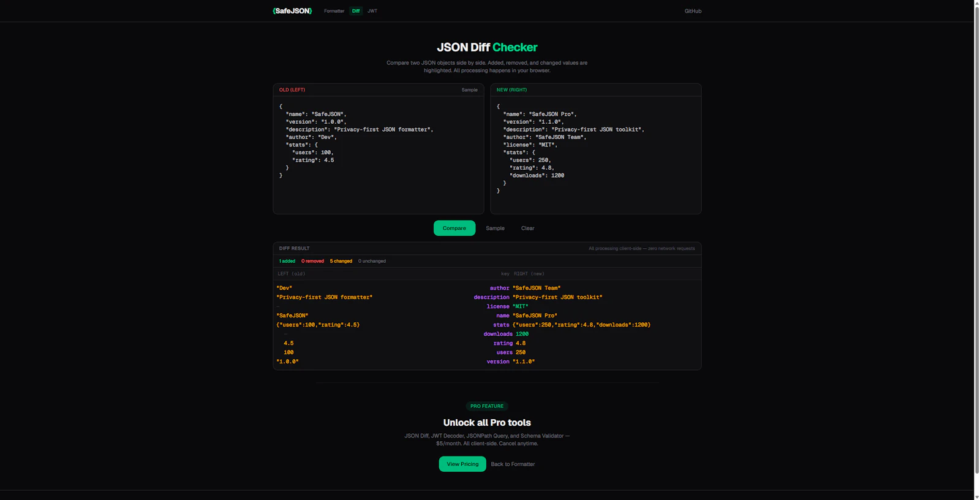
Task: Click the NEW (RIGHT) label
Action: pos(511,90)
